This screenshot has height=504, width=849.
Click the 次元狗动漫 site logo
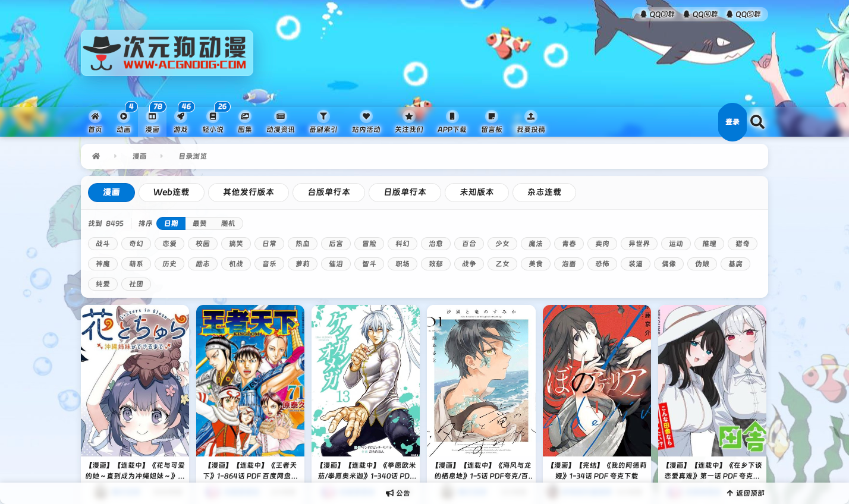[x=167, y=53]
